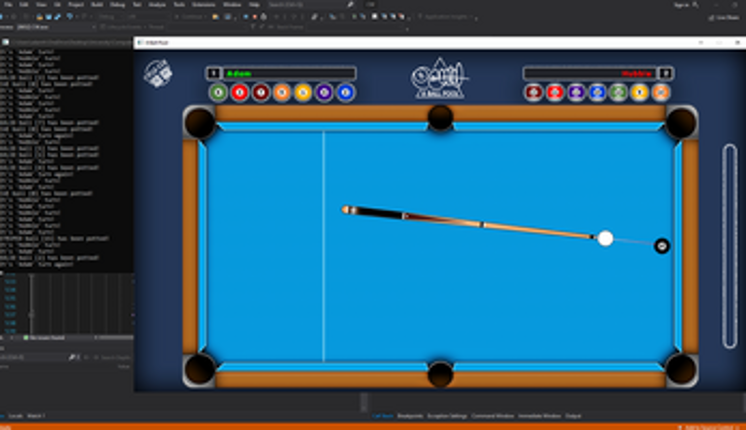The height and width of the screenshot is (430, 746).
Task: Select the blue solid ball in Adam's row
Action: [345, 92]
